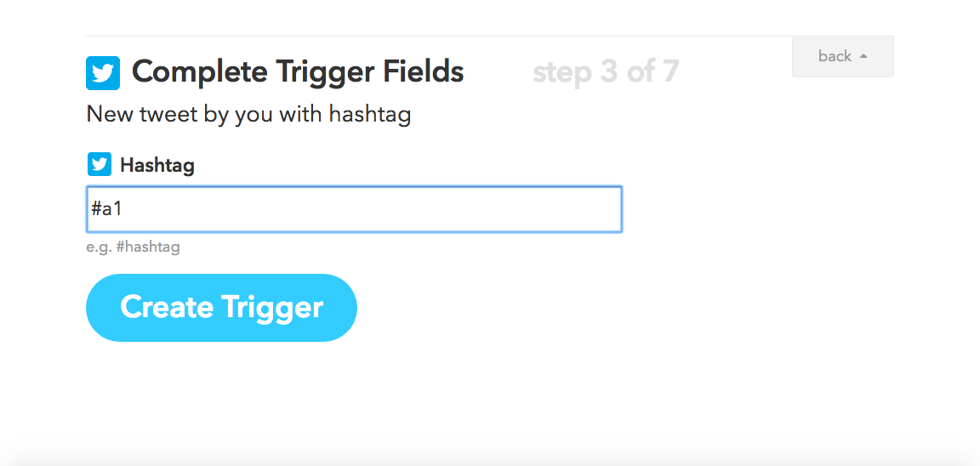Viewport: 980px width, 466px height.
Task: Focus the Hashtag input field
Action: [x=354, y=209]
